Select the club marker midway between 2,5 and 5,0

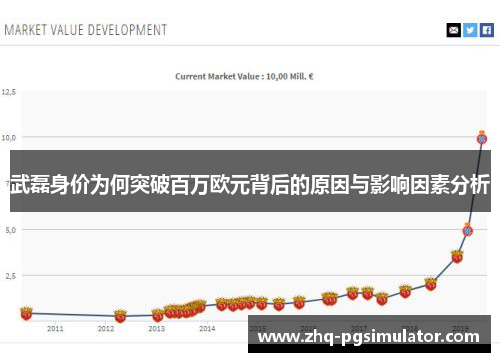click(x=457, y=257)
